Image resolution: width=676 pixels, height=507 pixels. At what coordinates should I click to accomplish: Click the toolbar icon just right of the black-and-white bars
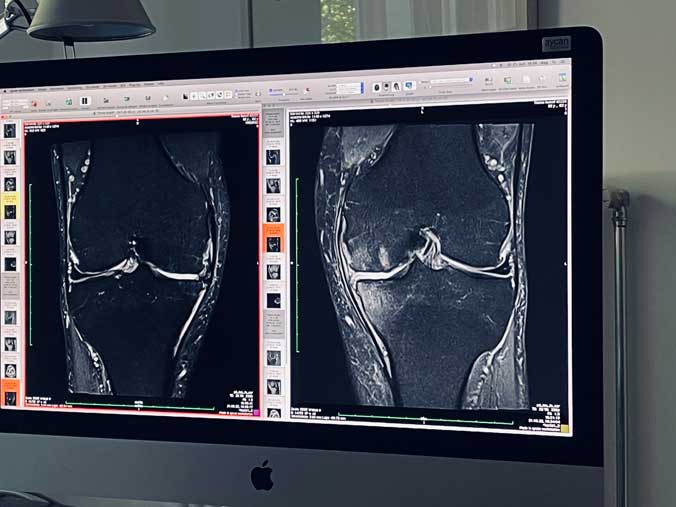coord(106,100)
